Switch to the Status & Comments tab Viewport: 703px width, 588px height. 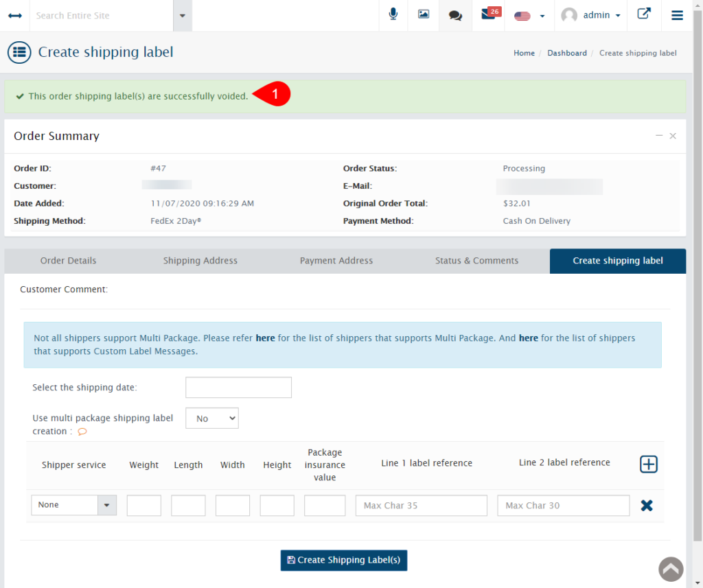point(476,261)
